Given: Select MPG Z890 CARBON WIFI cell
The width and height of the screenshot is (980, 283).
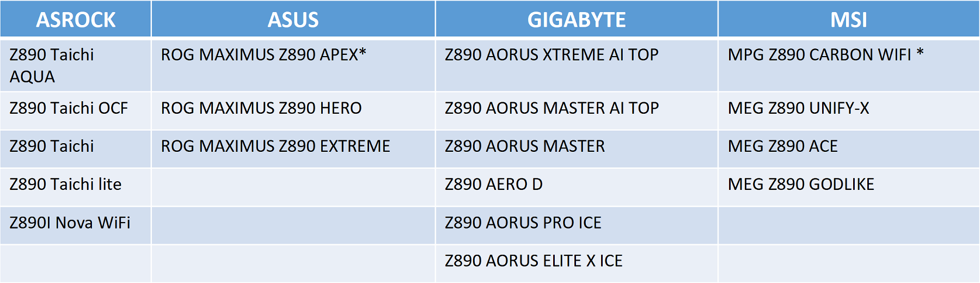Looking at the screenshot, I should (825, 55).
